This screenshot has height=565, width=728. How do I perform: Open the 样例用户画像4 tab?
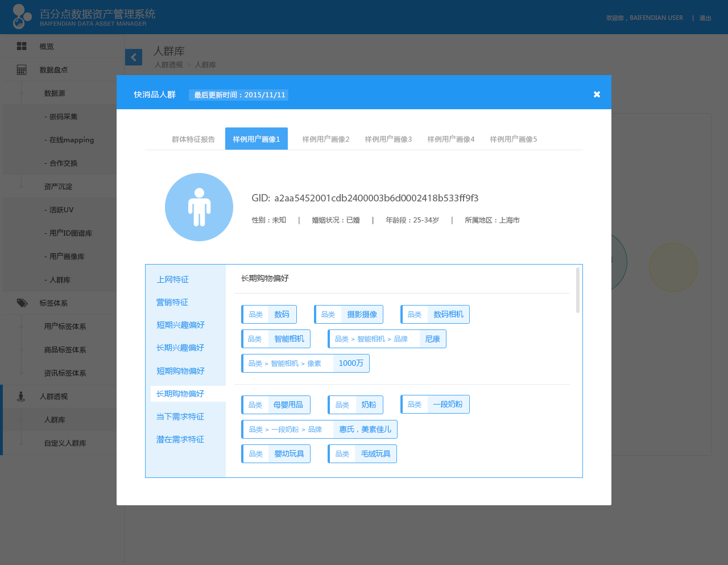[x=451, y=139]
